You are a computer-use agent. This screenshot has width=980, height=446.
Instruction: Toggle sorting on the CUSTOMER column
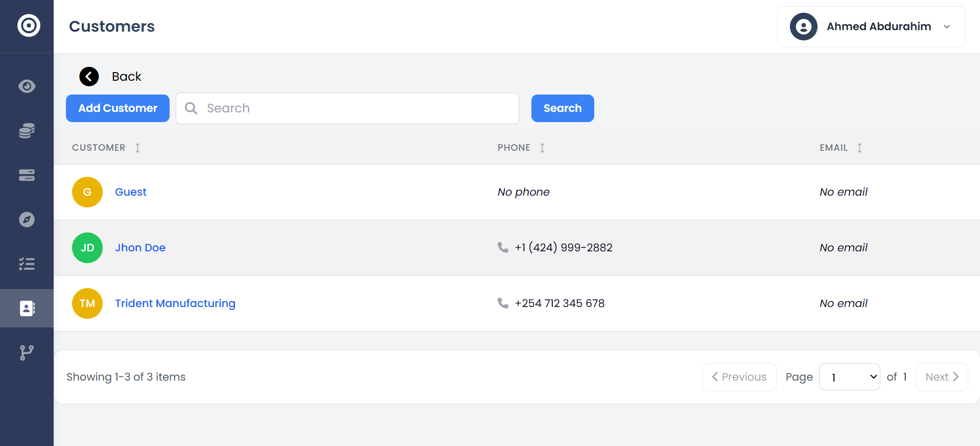point(137,147)
